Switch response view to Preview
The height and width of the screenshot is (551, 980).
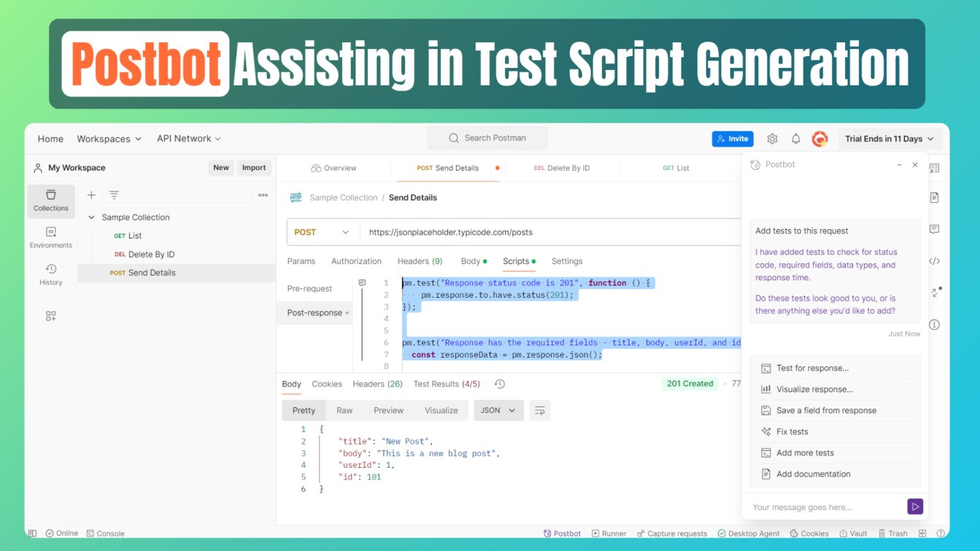pyautogui.click(x=388, y=410)
